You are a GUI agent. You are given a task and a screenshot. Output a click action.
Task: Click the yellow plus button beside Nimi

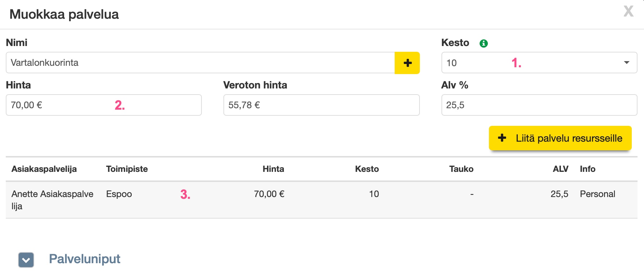407,63
